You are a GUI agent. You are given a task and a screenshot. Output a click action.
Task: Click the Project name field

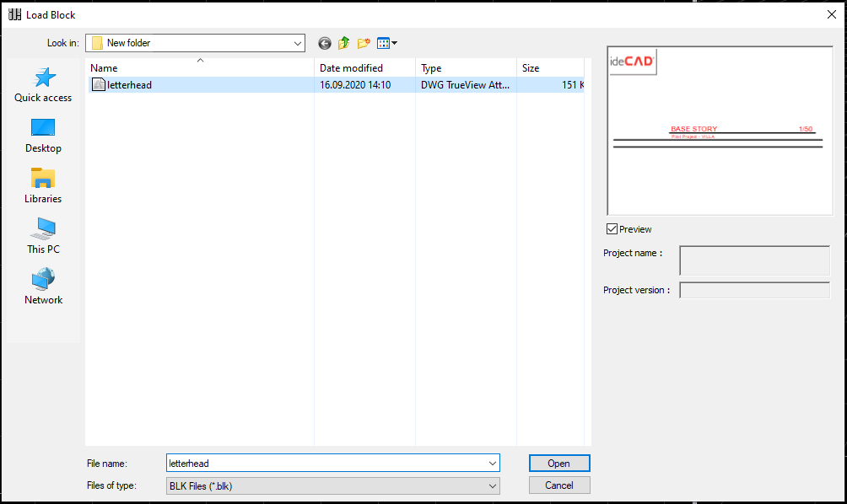tap(754, 260)
